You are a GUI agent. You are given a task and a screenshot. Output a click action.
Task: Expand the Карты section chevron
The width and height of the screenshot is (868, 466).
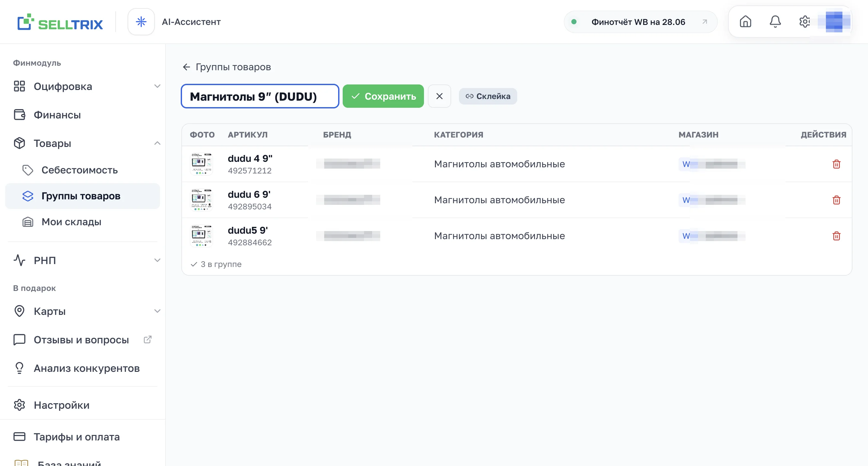coord(157,311)
